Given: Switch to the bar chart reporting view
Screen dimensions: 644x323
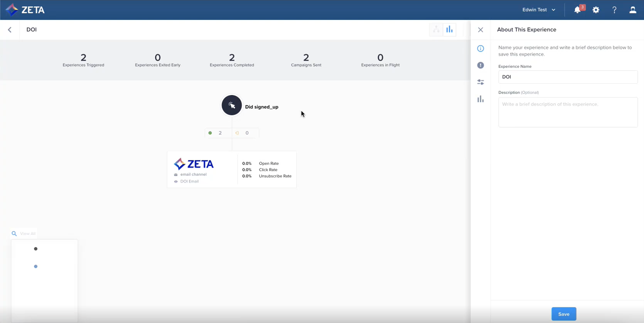Looking at the screenshot, I should click(450, 30).
